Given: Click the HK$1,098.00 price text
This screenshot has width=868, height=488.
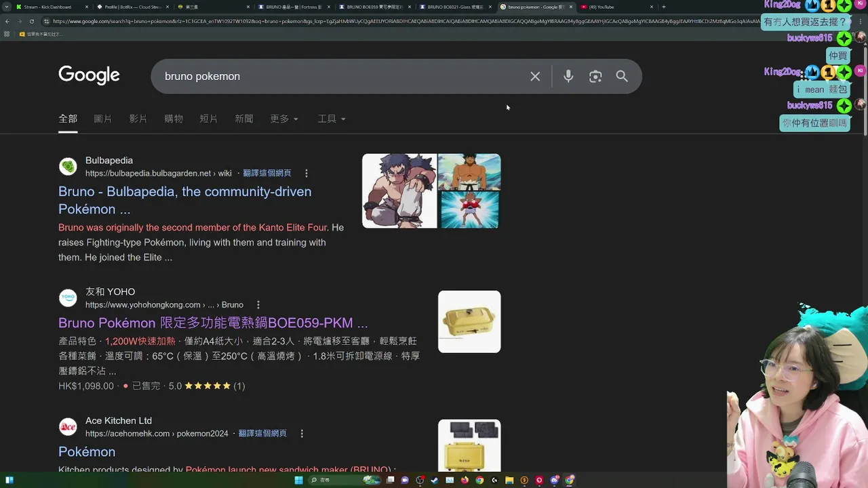Looking at the screenshot, I should coord(86,386).
